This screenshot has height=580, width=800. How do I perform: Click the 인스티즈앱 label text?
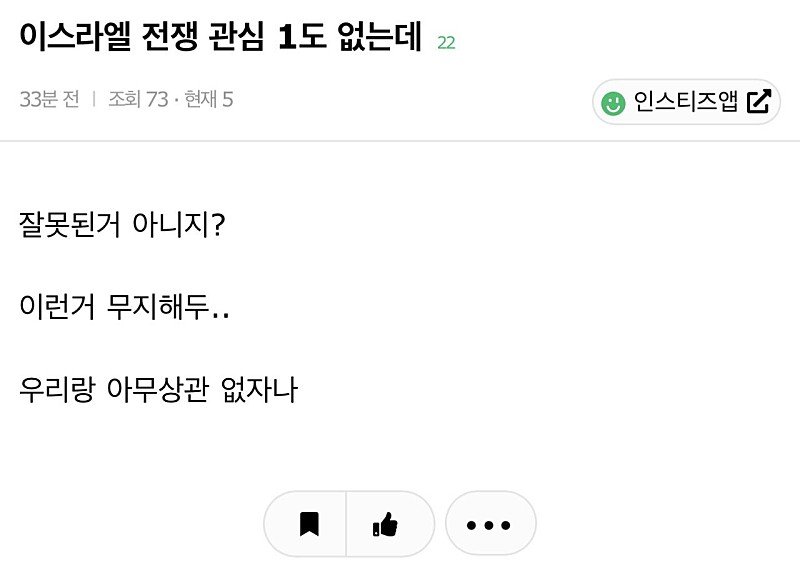686,101
